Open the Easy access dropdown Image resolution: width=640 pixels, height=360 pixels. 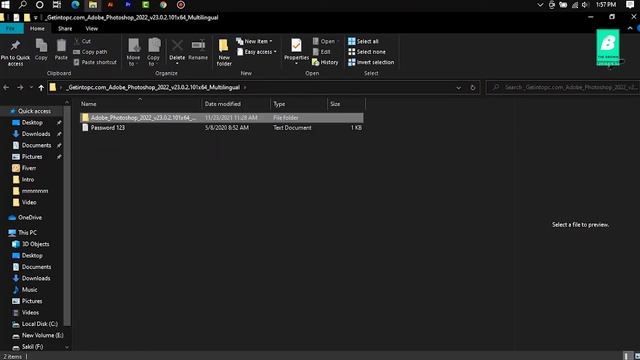click(x=257, y=52)
